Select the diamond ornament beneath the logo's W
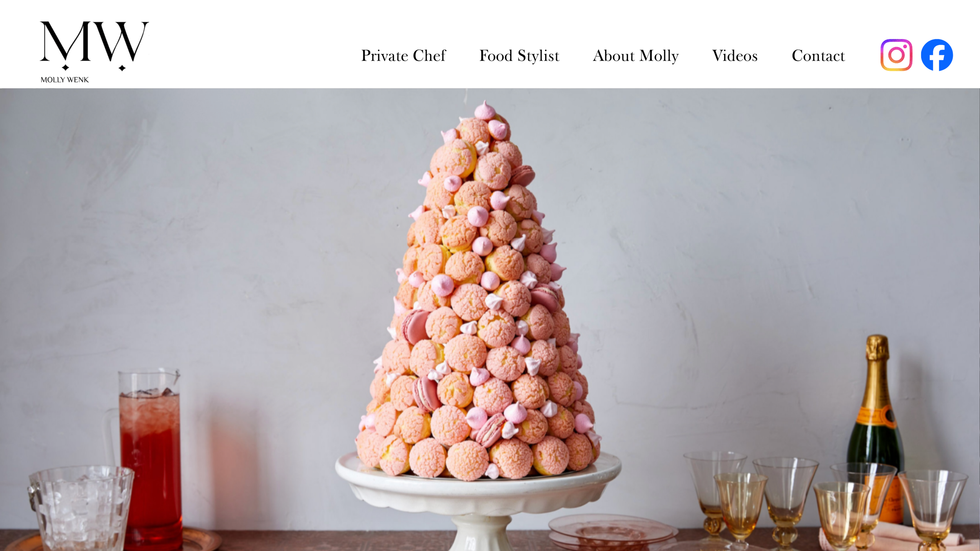 click(122, 68)
